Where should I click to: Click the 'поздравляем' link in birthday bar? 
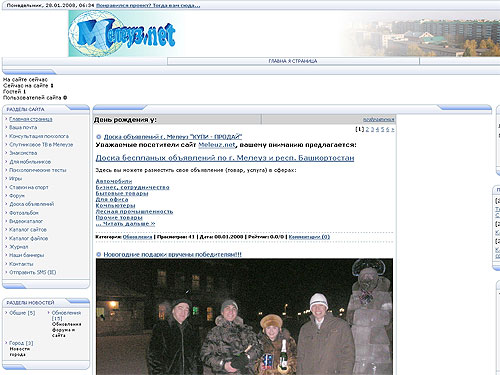pyautogui.click(x=379, y=119)
